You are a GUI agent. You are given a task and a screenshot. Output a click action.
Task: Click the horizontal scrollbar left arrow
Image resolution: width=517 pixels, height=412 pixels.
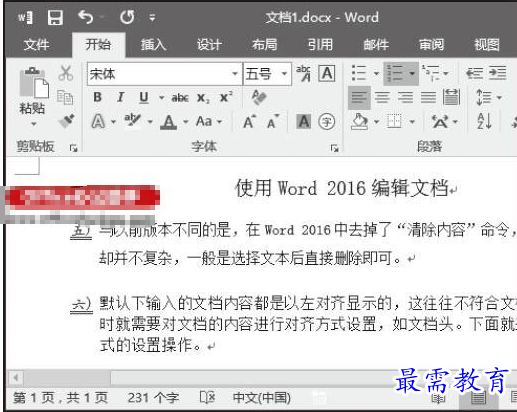click(x=15, y=378)
